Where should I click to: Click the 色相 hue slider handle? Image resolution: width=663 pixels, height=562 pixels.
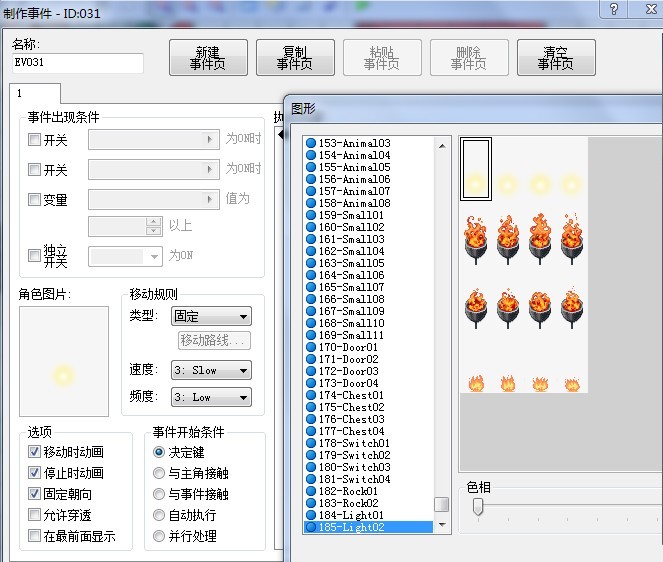pyautogui.click(x=478, y=506)
